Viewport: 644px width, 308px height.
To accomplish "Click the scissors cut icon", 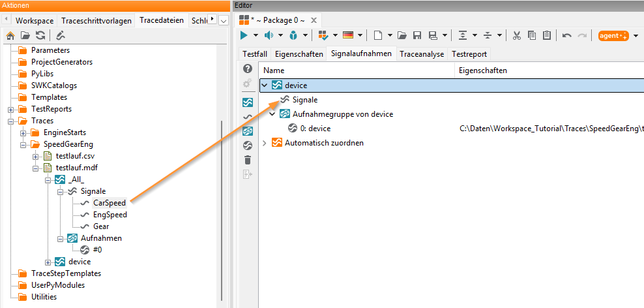I will click(517, 36).
